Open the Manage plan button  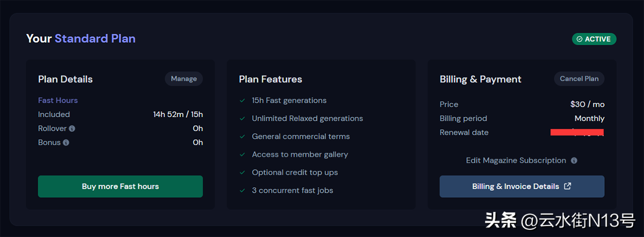pyautogui.click(x=184, y=79)
